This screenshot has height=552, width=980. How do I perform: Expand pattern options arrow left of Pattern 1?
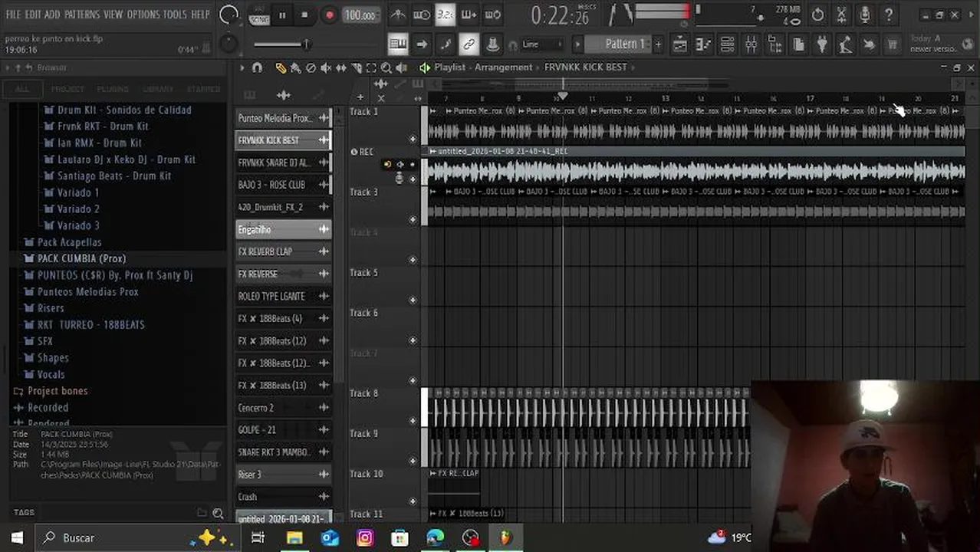[x=579, y=44]
